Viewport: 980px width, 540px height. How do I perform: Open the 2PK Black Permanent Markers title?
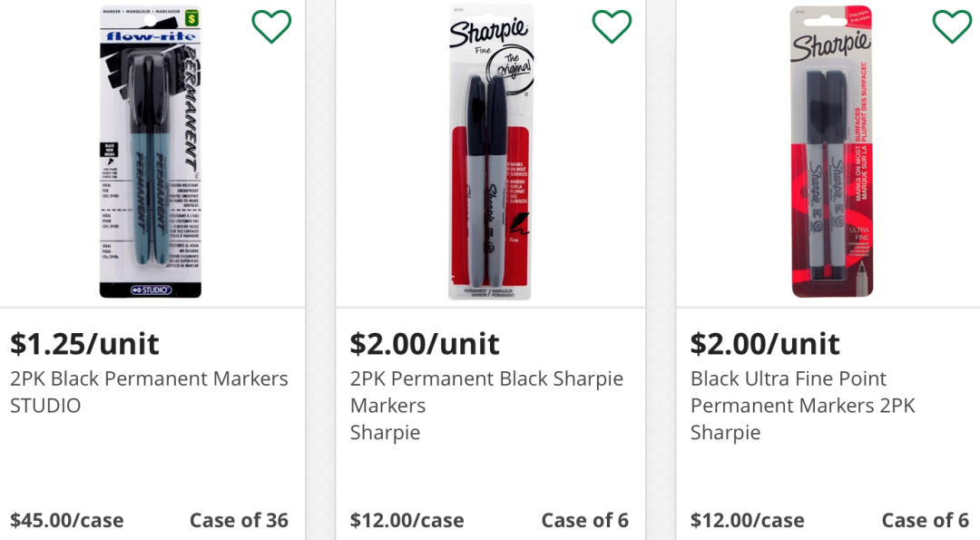coord(149,378)
